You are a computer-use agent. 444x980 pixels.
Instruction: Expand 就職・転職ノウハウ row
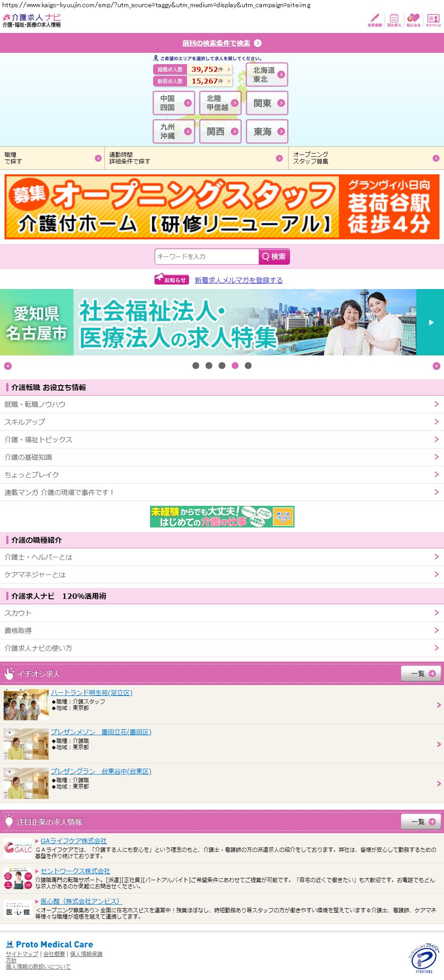click(x=222, y=404)
